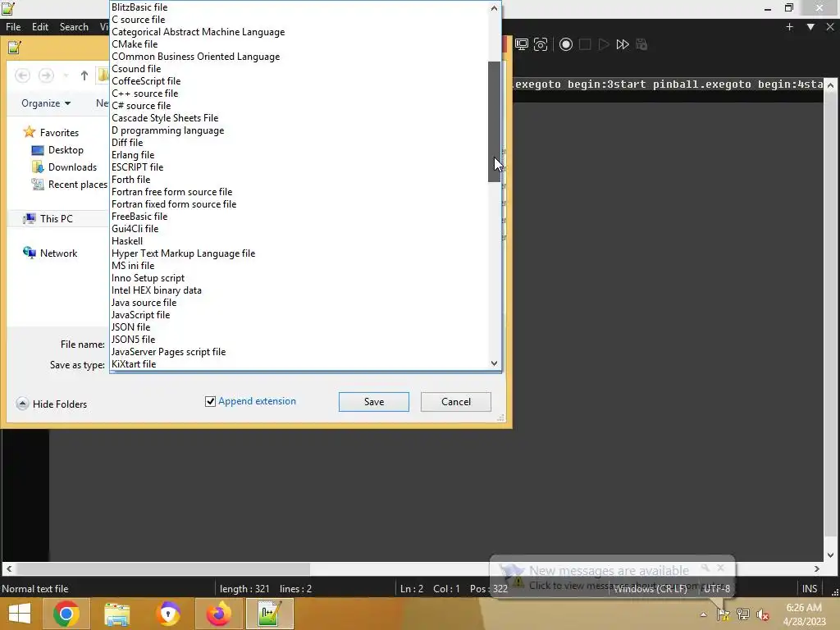Show hidden tray icons arrow
Screen dimensions: 840x630
[x=703, y=614]
